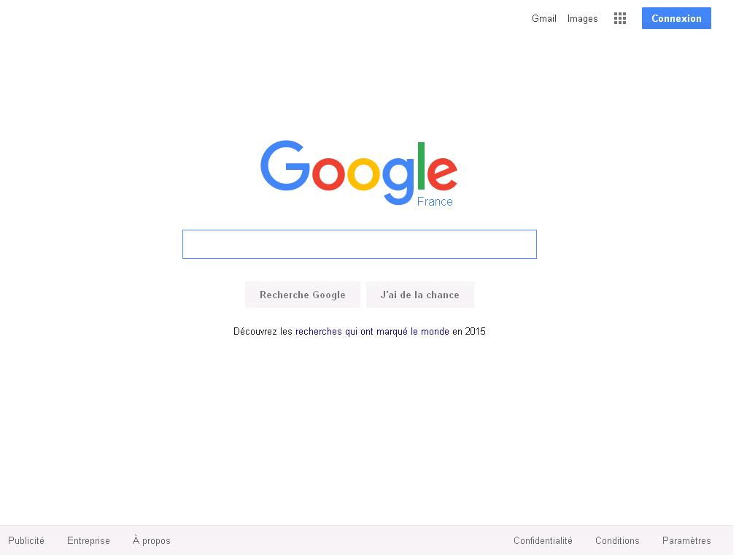Open the recherches qui ont marqué le monde link

tap(372, 332)
